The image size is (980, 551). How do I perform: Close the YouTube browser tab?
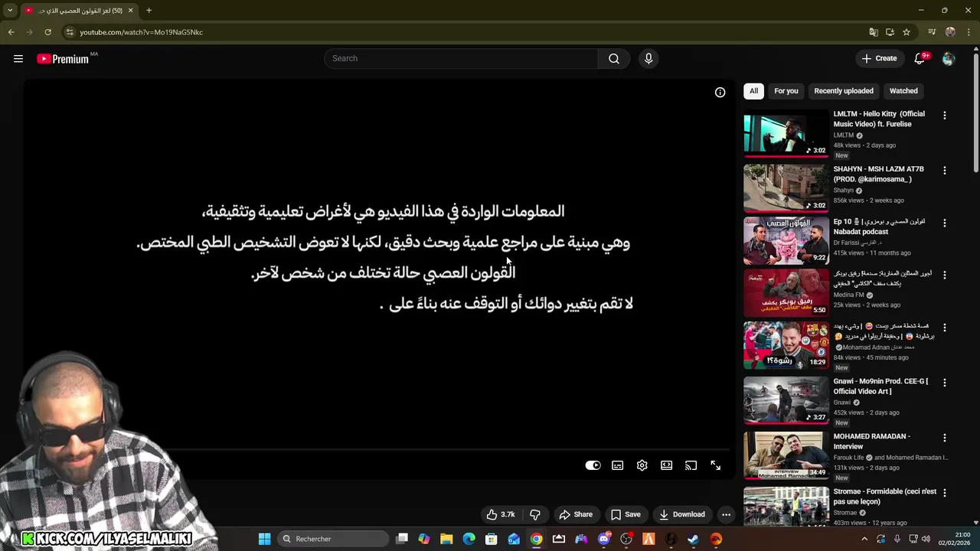130,11
